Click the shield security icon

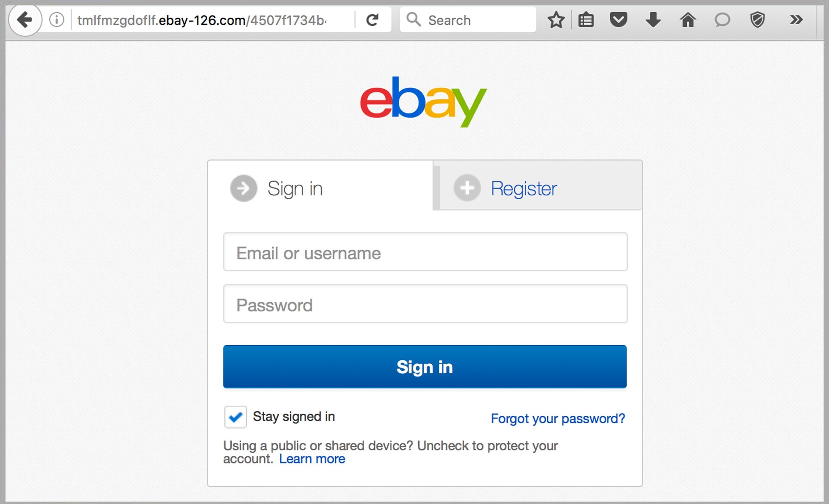point(757,20)
